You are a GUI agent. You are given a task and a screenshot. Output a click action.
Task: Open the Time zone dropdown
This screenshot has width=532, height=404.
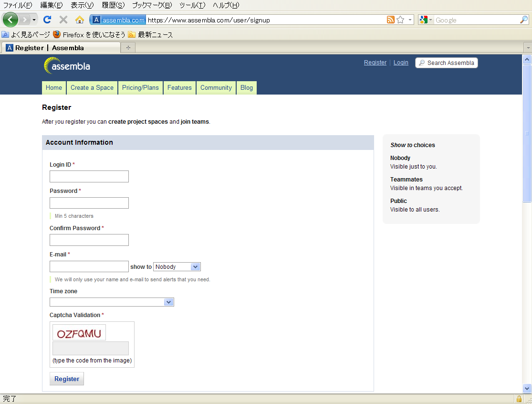pos(112,302)
